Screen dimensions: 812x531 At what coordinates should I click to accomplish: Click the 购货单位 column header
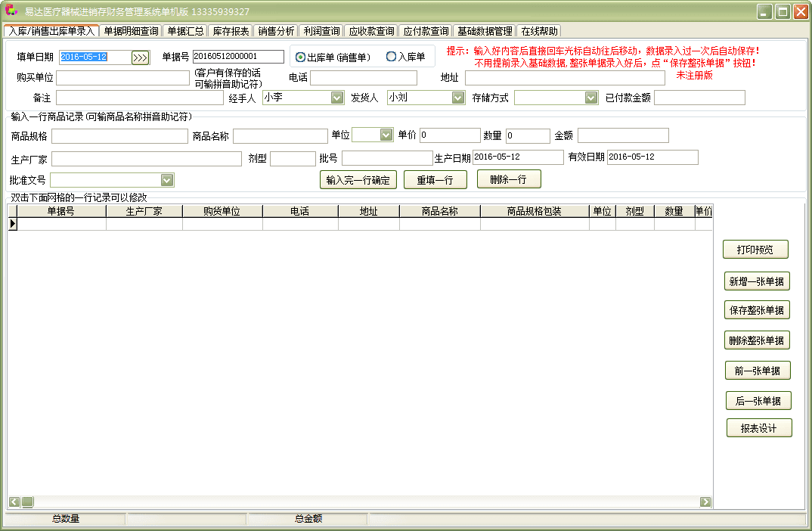tap(222, 211)
